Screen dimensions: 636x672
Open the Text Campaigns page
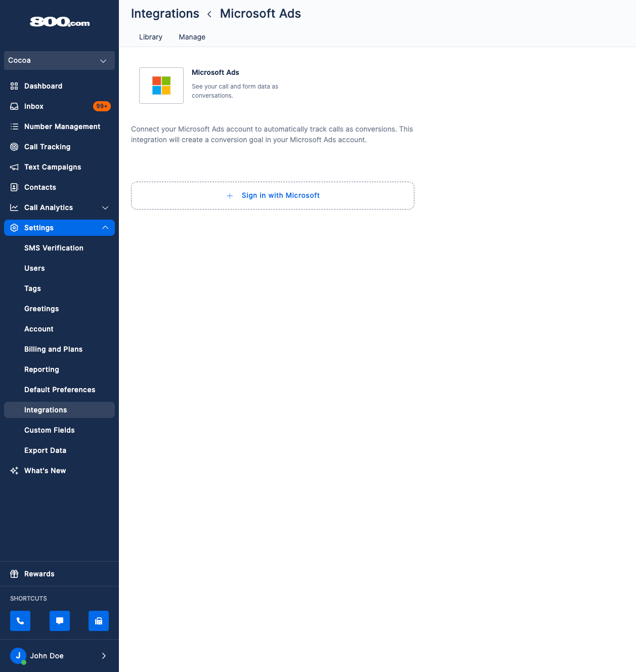[x=59, y=167]
